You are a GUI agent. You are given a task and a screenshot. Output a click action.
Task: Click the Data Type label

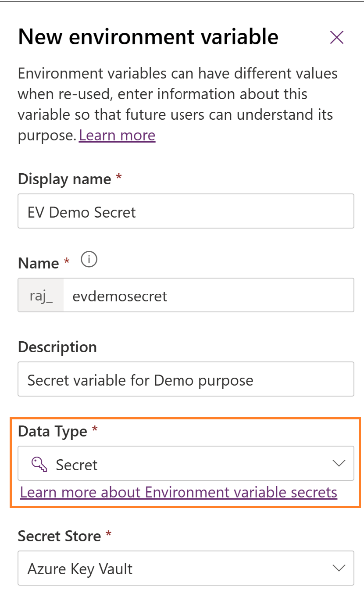point(53,431)
